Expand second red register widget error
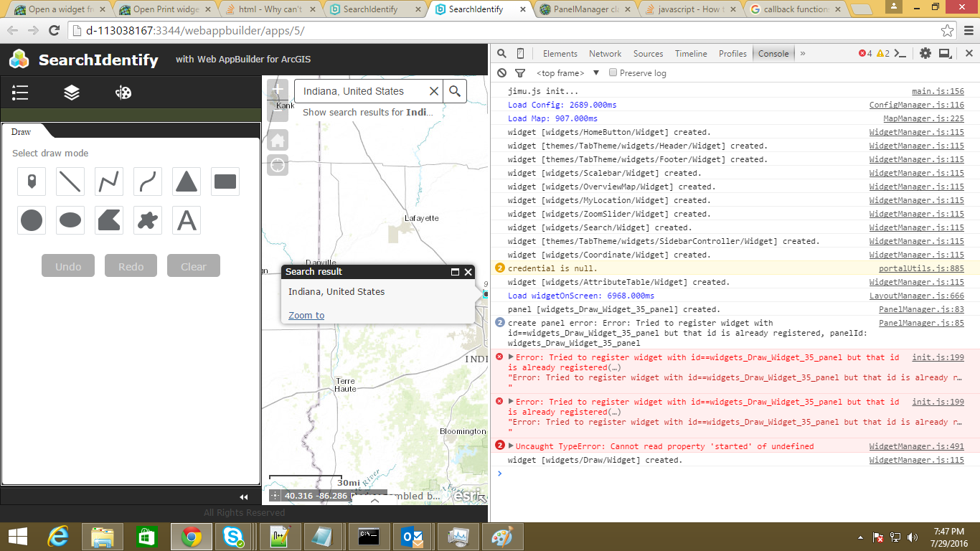Screen dimensions: 980x551 coord(511,402)
